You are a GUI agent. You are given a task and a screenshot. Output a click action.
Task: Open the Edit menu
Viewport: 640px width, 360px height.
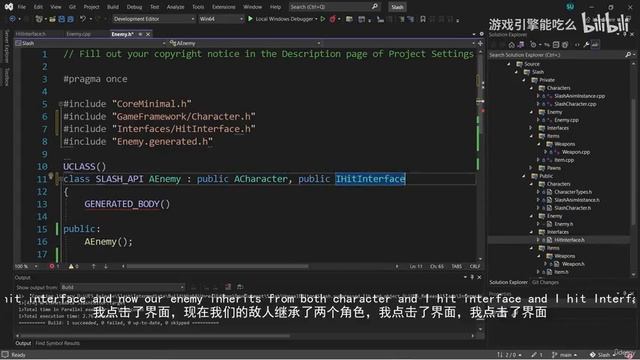point(38,7)
